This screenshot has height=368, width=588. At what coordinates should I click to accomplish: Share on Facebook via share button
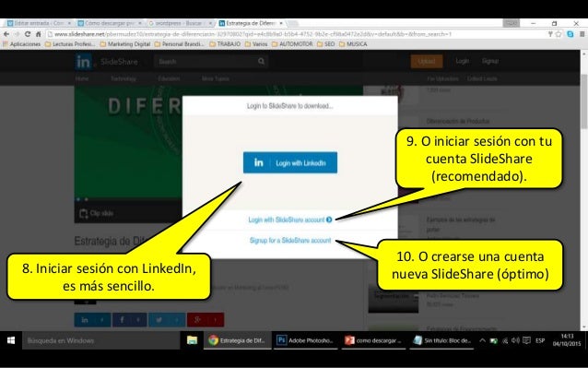point(130,320)
